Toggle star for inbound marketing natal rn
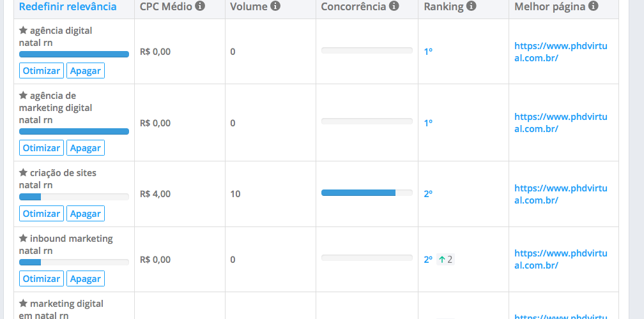 click(x=24, y=238)
